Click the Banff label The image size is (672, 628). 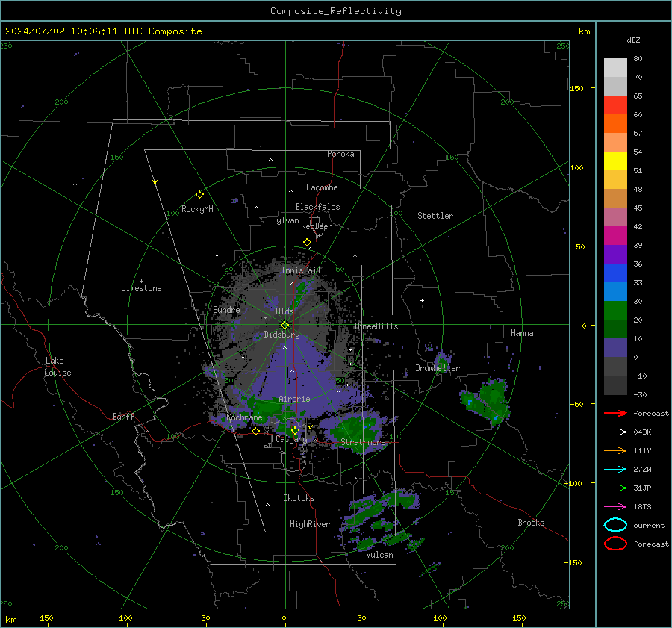123,416
